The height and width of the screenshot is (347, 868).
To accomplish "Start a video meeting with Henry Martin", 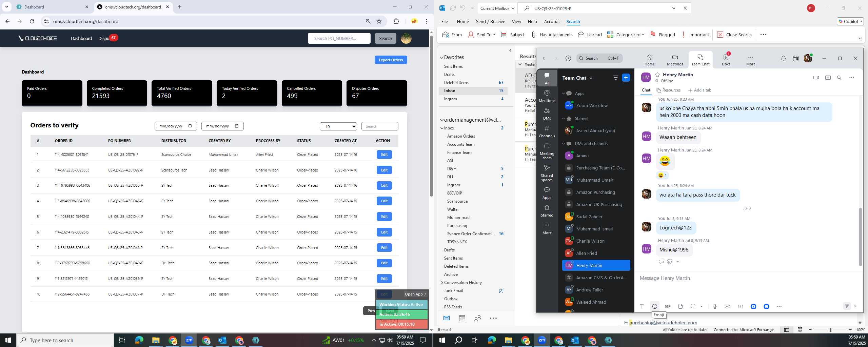I will 816,78.
